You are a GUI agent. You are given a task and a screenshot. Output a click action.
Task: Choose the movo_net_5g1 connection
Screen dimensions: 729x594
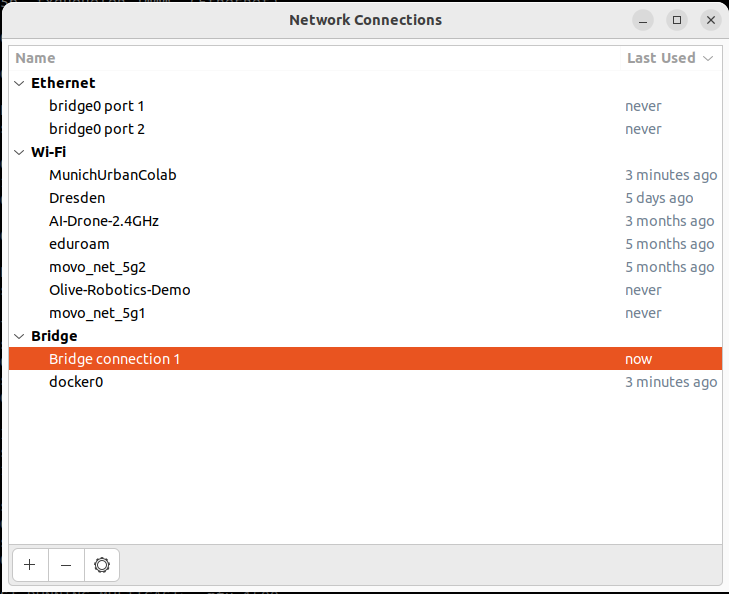tap(97, 313)
